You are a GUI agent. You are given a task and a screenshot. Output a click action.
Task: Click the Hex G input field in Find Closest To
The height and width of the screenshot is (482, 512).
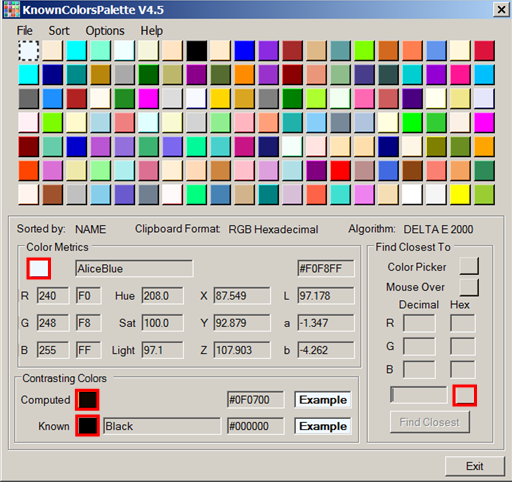click(462, 346)
